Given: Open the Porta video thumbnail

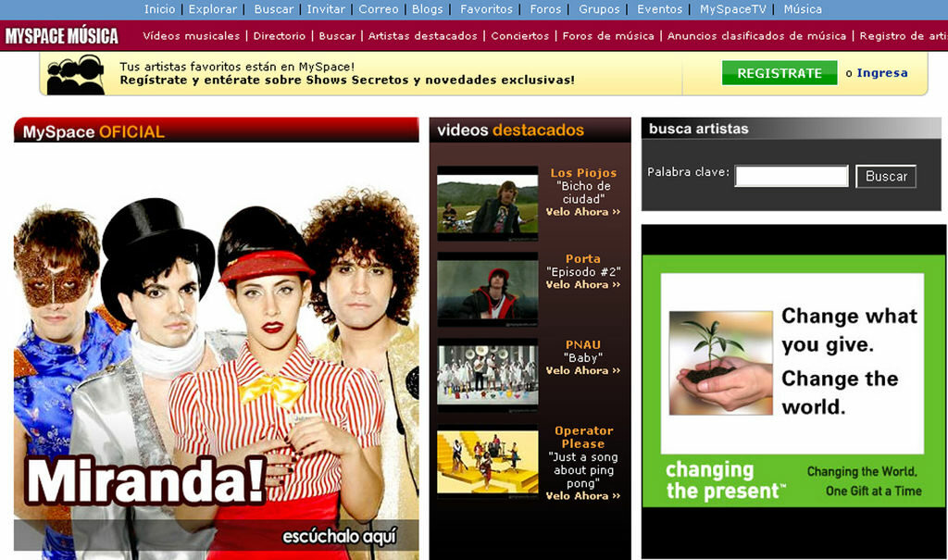Looking at the screenshot, I should point(487,290).
